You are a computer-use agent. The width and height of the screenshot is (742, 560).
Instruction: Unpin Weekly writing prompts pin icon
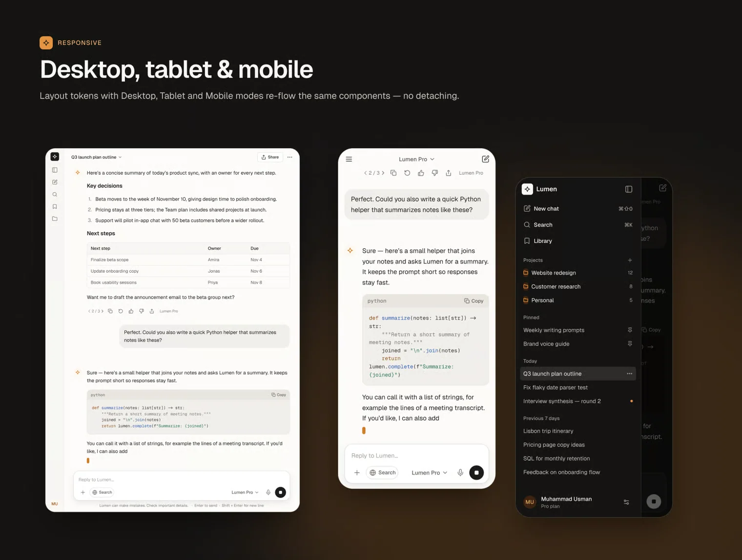click(x=630, y=330)
